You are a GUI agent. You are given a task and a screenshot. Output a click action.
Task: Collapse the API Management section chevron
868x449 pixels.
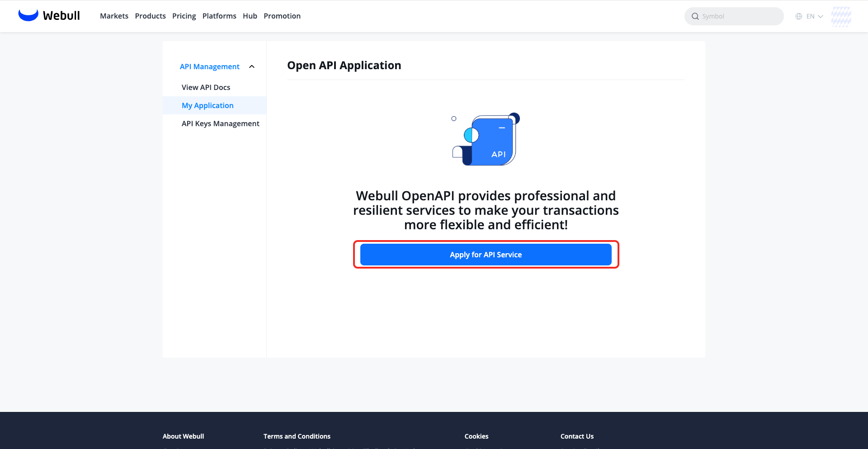tap(252, 66)
